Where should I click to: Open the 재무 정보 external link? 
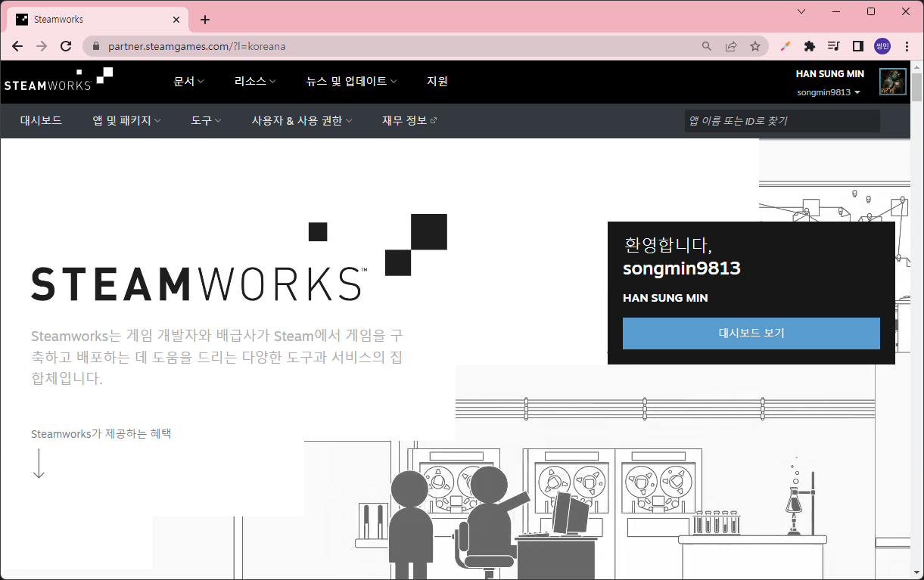click(x=409, y=120)
